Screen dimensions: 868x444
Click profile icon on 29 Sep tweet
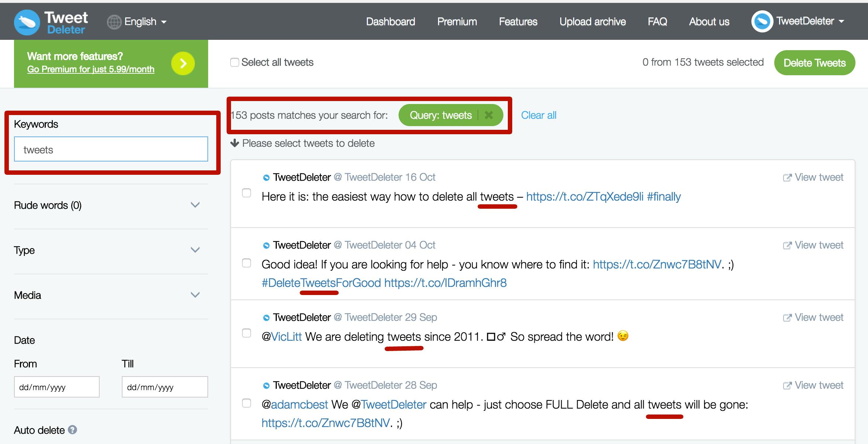pyautogui.click(x=266, y=318)
